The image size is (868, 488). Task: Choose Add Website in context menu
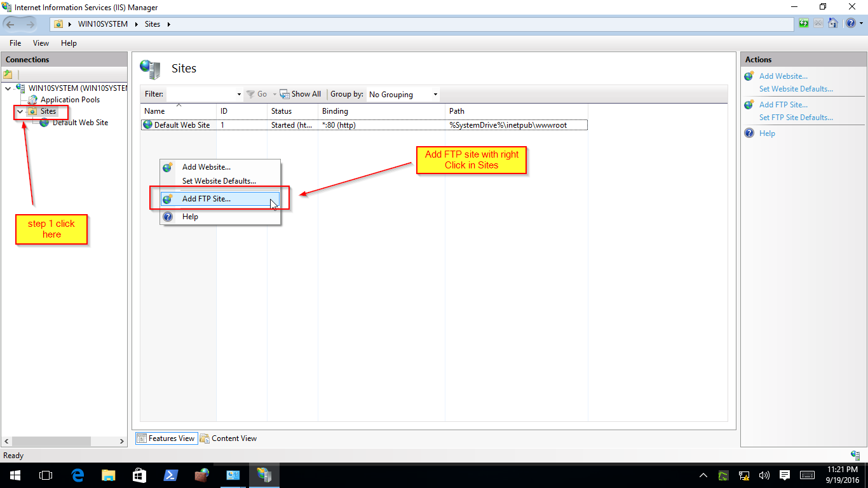point(220,167)
